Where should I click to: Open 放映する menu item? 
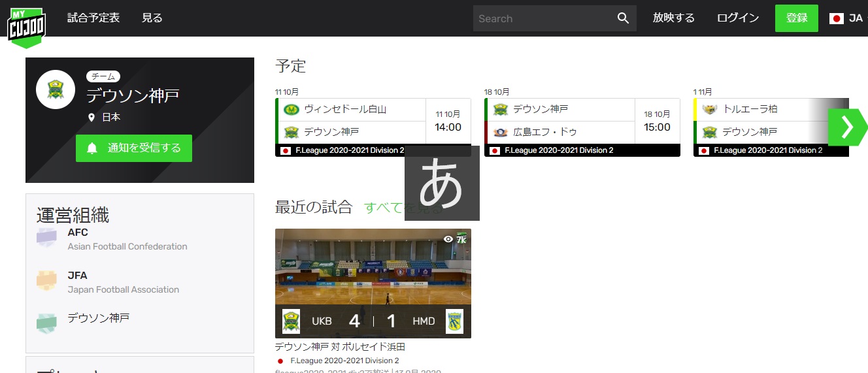tap(673, 18)
